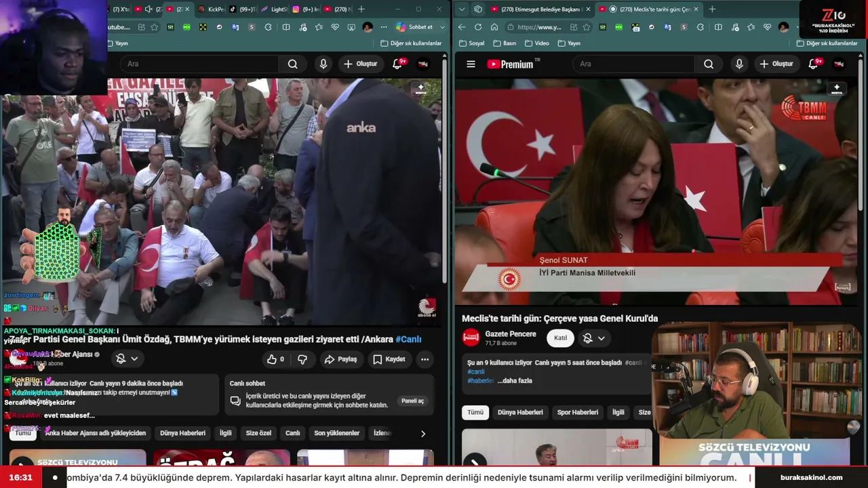Open translate extension icon in right browser toolbar
This screenshot has width=868, height=488.
pos(667,27)
